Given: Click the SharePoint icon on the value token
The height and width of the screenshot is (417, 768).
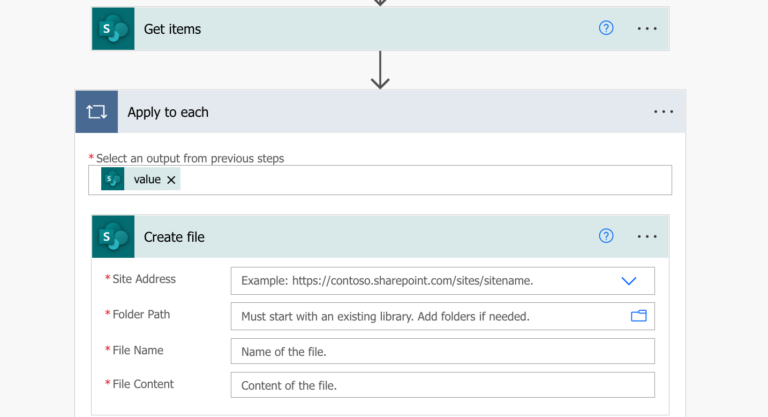Looking at the screenshot, I should (x=113, y=179).
